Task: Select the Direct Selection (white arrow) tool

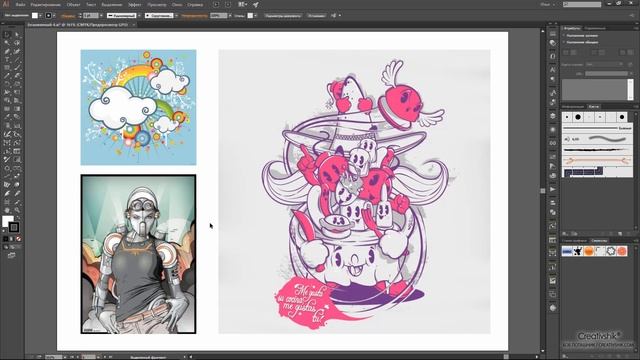Action: click(17, 35)
